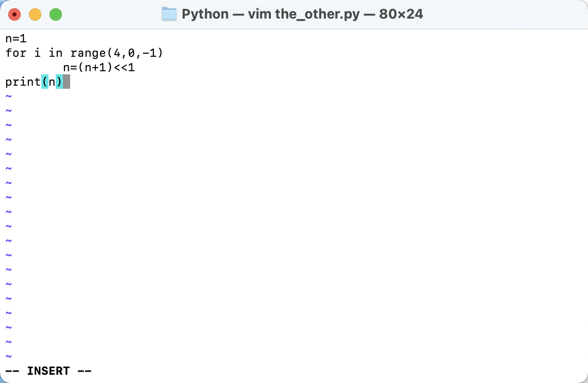Screen dimensions: 588x383
Task: Click the loop variable "i" on line two
Action: pyautogui.click(x=38, y=53)
